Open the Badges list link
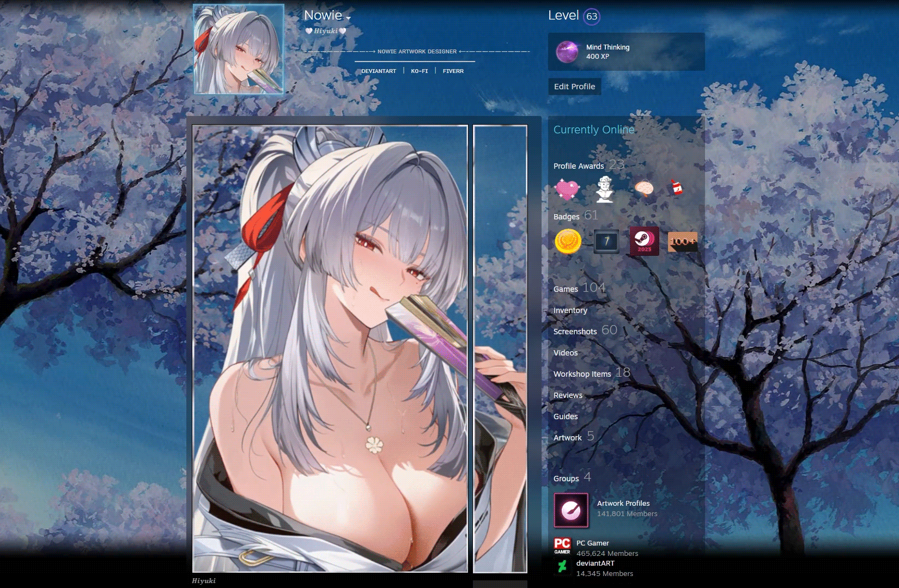The width and height of the screenshot is (899, 588). point(567,217)
